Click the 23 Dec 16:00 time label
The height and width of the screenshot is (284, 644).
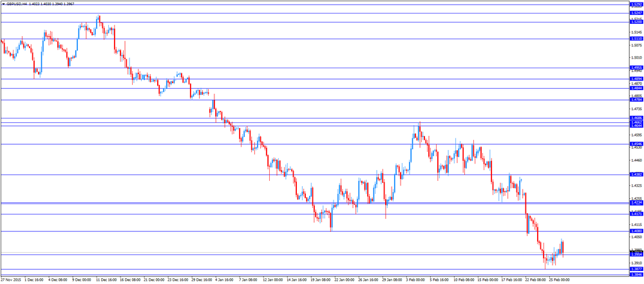(x=178, y=280)
